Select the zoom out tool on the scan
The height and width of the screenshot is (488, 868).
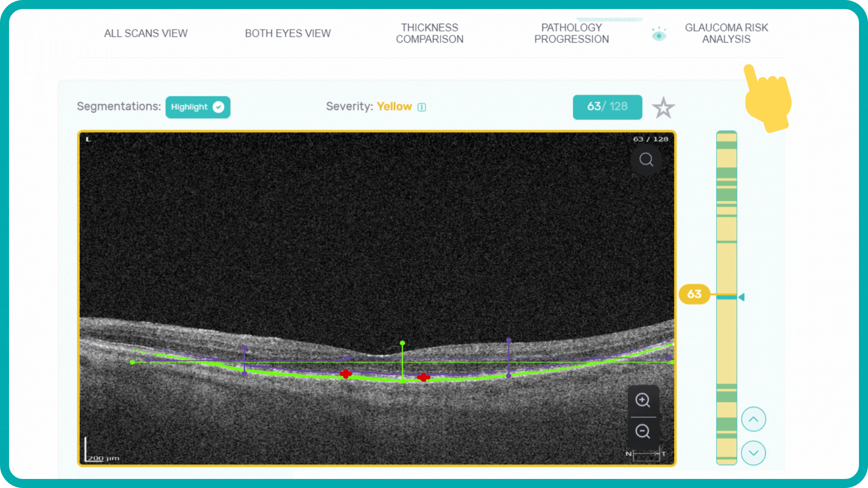point(643,432)
